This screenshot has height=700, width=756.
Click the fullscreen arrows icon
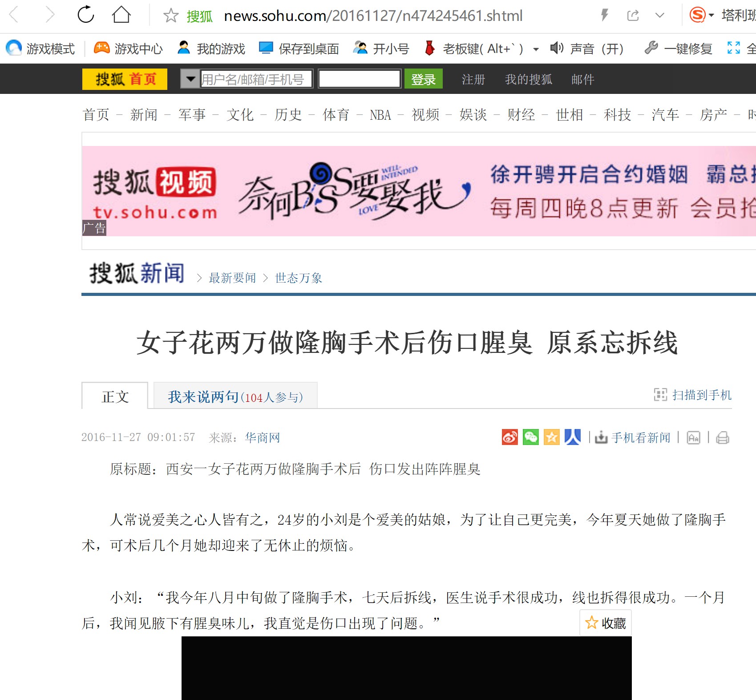click(x=733, y=48)
